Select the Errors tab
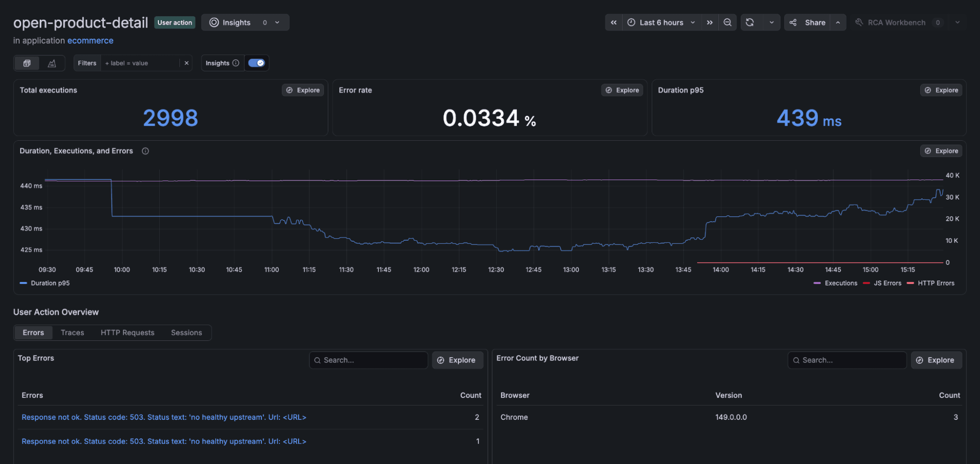 click(x=33, y=333)
